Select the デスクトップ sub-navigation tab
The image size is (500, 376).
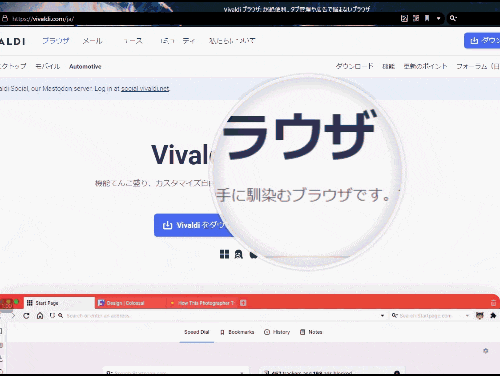pyautogui.click(x=13, y=66)
